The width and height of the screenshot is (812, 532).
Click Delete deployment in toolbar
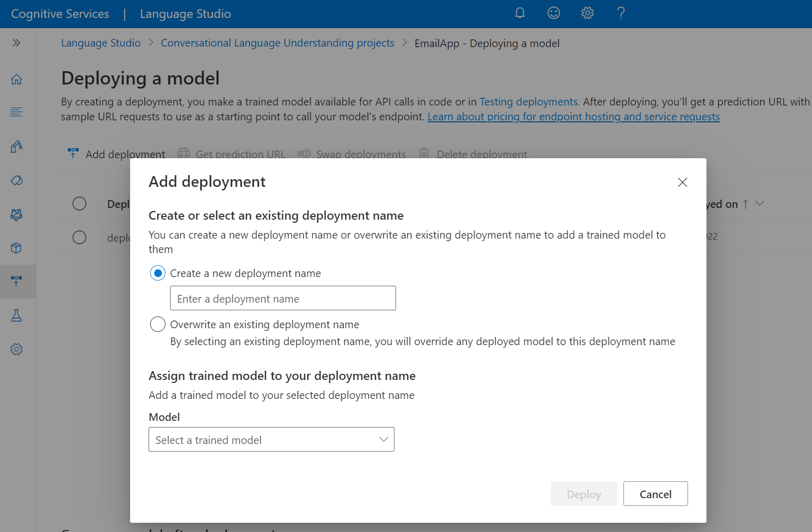pos(473,154)
